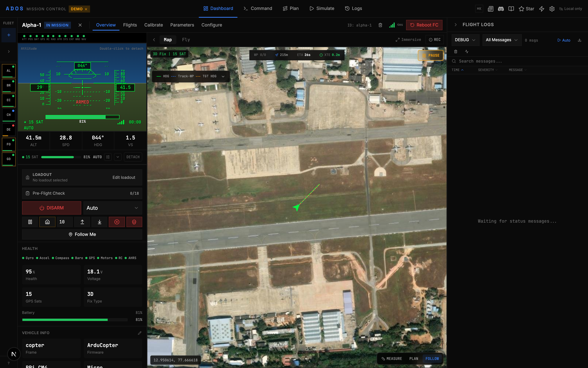Viewport: 588px width, 368px height.
Task: Collapse the Flight Logs panel chevron
Action: pyautogui.click(x=456, y=25)
